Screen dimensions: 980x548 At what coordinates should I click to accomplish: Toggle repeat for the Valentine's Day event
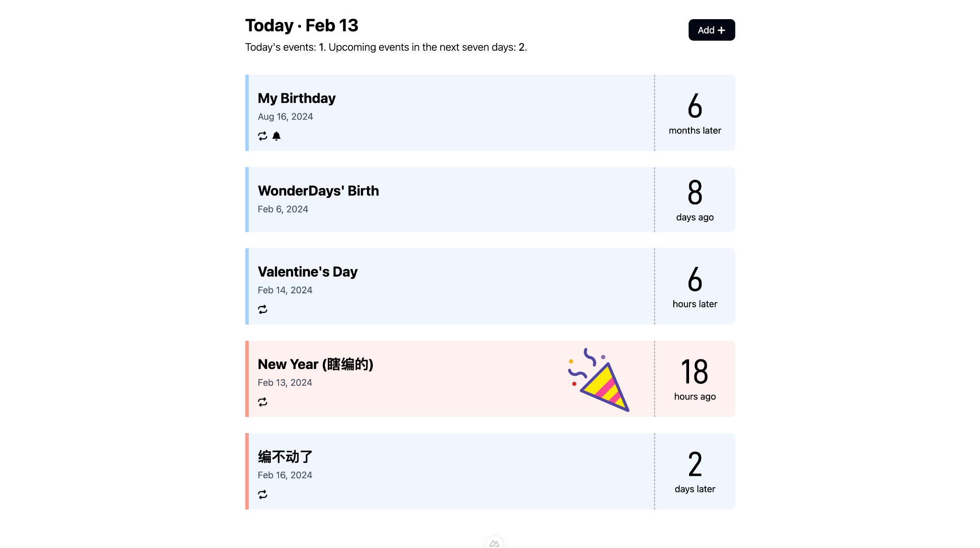point(263,309)
